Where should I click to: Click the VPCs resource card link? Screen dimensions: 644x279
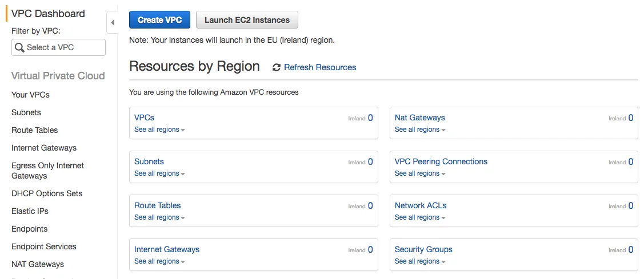(144, 118)
